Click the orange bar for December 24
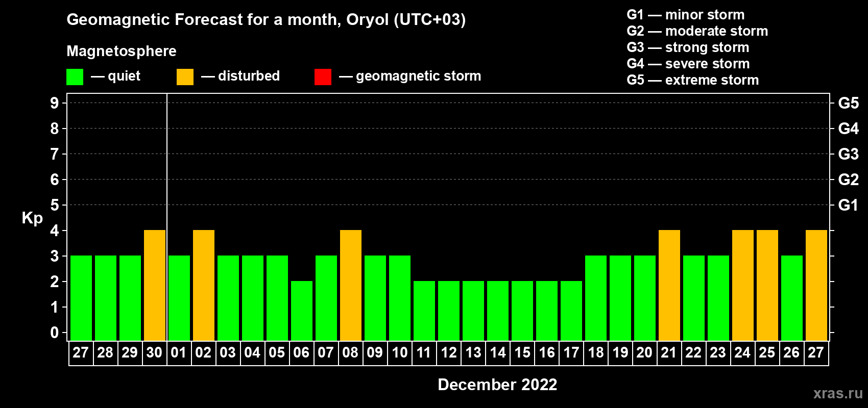Image resolution: width=868 pixels, height=408 pixels. click(743, 286)
